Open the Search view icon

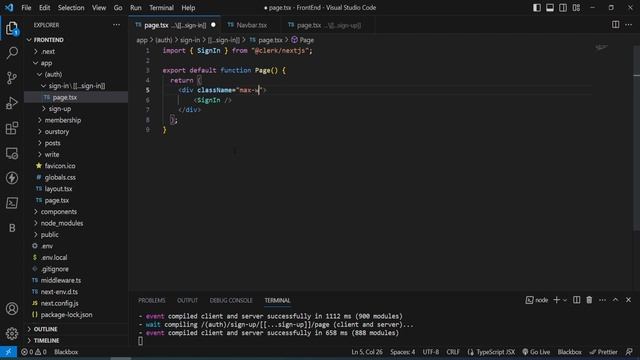12,53
